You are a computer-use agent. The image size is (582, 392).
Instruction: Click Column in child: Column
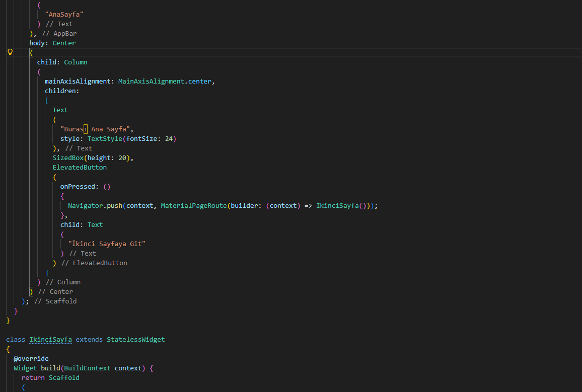click(76, 62)
